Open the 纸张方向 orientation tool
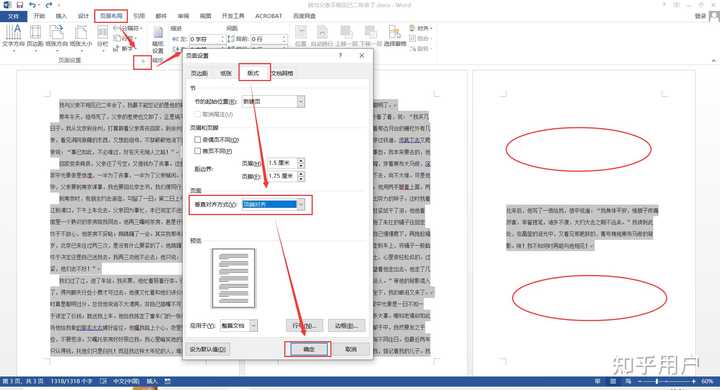720x390 pixels. coord(56,37)
